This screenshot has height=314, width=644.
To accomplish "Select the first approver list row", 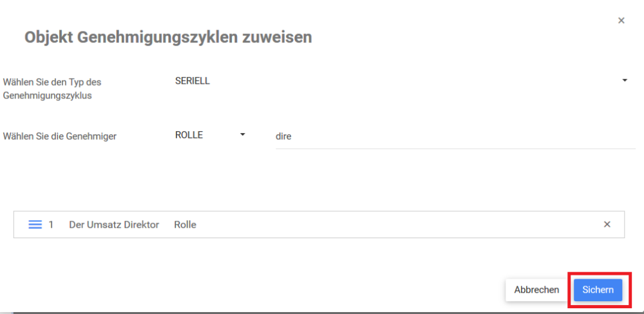I will pos(319,225).
